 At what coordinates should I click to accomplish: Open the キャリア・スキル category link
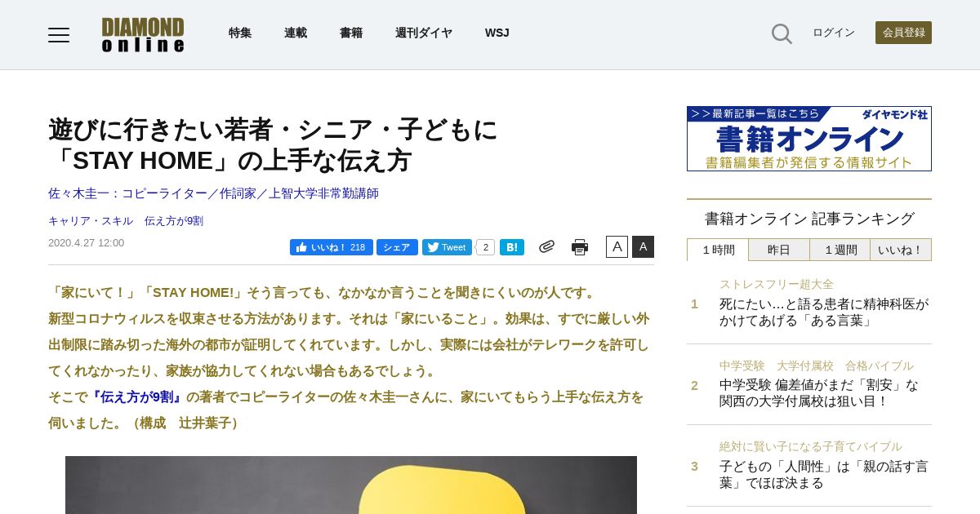tap(91, 221)
